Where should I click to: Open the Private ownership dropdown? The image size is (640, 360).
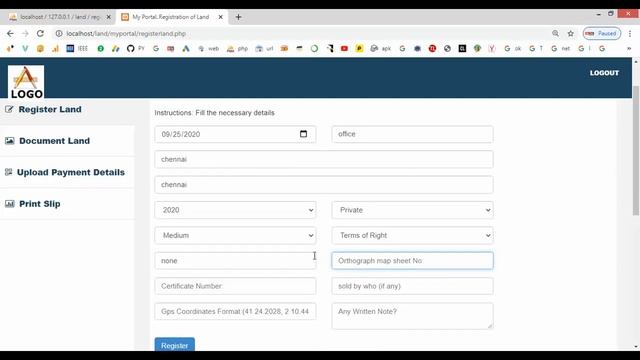click(412, 210)
